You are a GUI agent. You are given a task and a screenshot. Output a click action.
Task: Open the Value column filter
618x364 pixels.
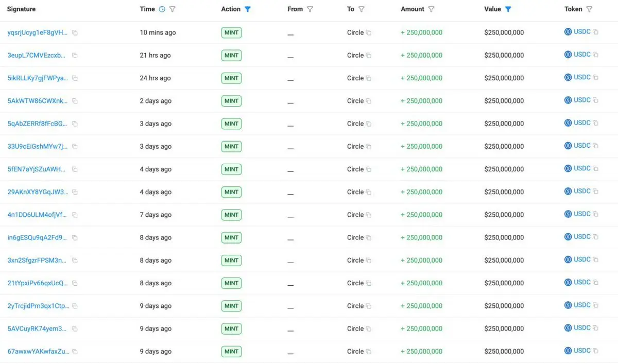[x=508, y=9]
